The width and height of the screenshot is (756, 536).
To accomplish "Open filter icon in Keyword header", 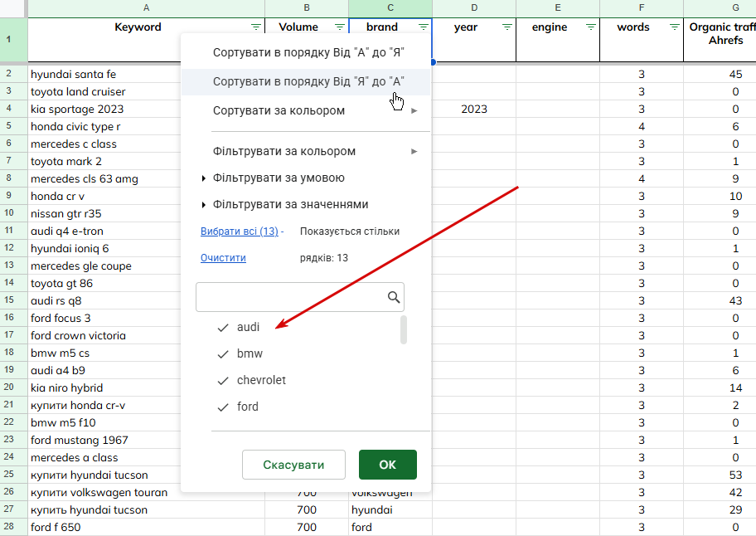I will point(256,27).
